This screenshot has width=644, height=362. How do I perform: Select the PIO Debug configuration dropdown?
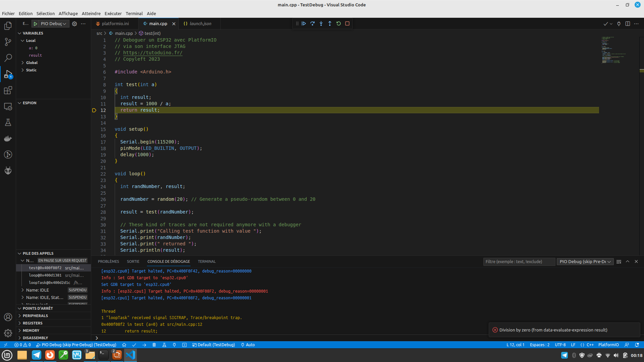point(54,24)
